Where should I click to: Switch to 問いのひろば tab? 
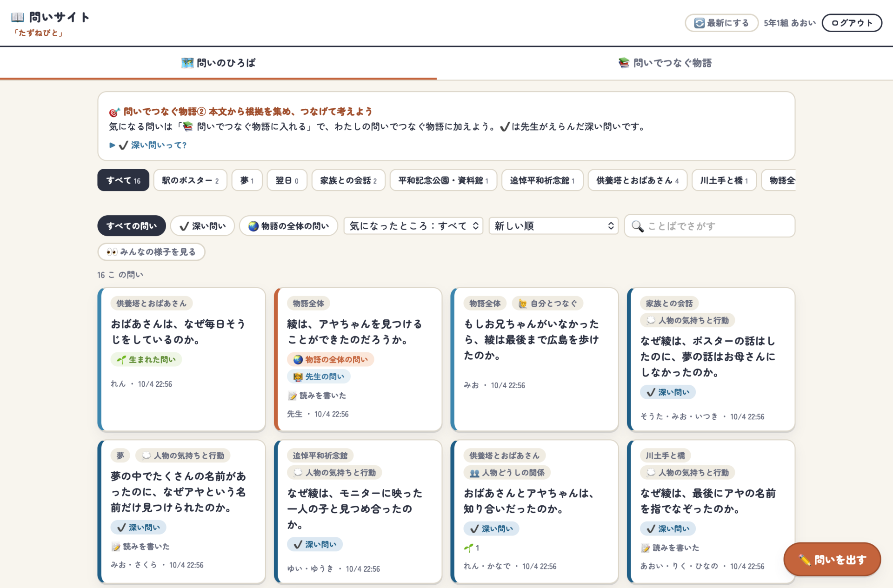pyautogui.click(x=218, y=63)
